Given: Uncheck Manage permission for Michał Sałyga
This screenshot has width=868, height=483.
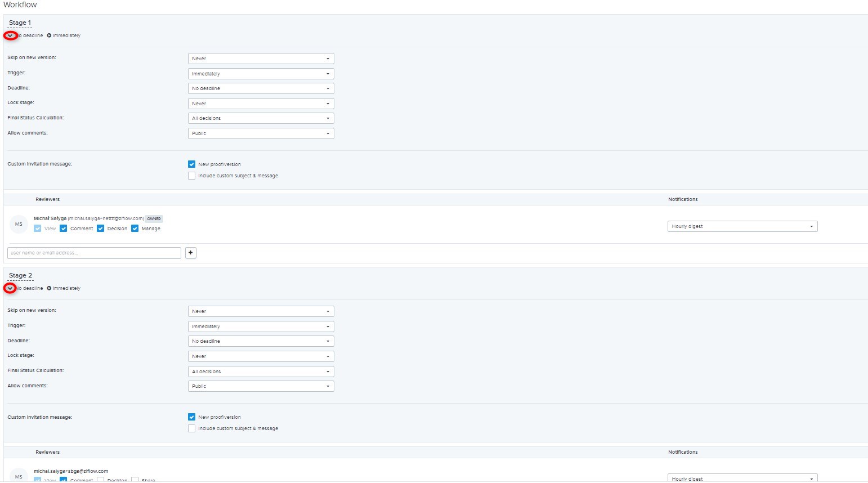Looking at the screenshot, I should pyautogui.click(x=135, y=229).
